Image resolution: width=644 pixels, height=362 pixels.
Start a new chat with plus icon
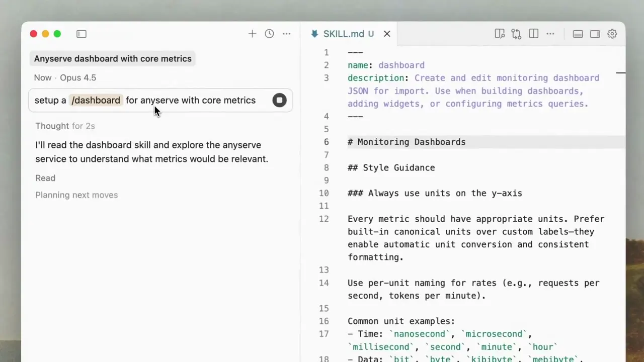(252, 34)
